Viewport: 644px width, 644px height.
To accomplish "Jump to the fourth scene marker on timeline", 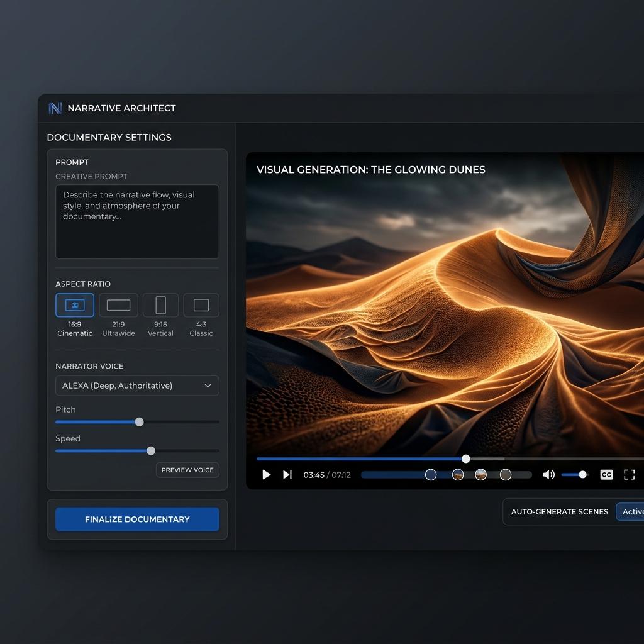I will coord(506,475).
